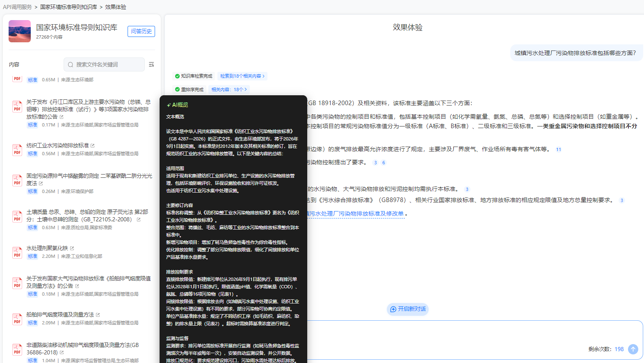Click PDF icon of 船舶排气烟度限值及测量方法
This screenshot has width=644, height=363.
point(17,319)
